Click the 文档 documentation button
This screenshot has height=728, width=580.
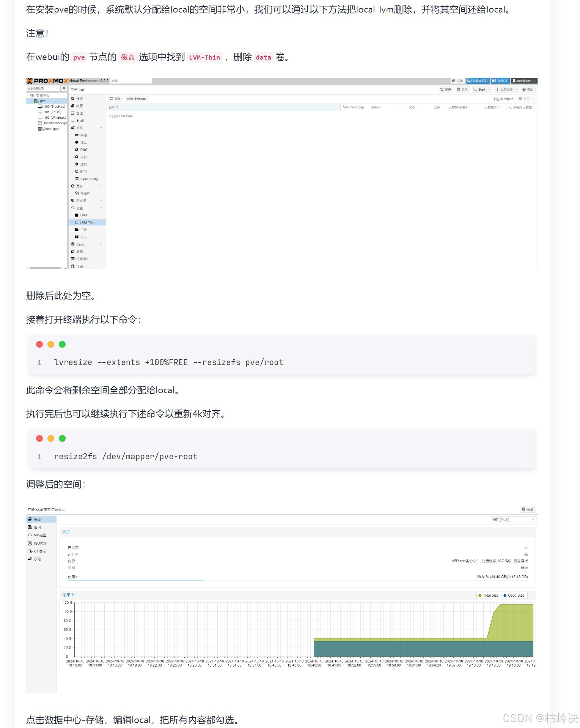(x=457, y=81)
